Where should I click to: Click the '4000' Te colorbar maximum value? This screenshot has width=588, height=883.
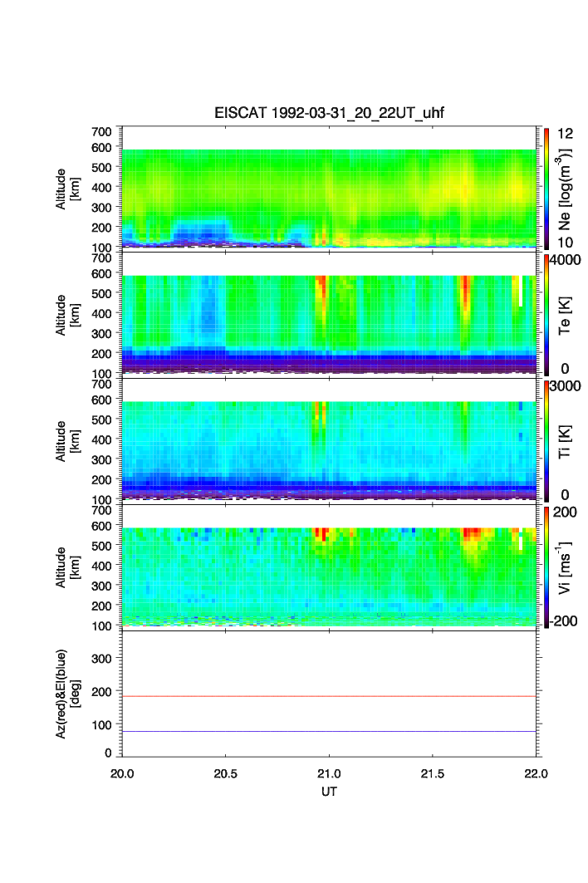[566, 260]
